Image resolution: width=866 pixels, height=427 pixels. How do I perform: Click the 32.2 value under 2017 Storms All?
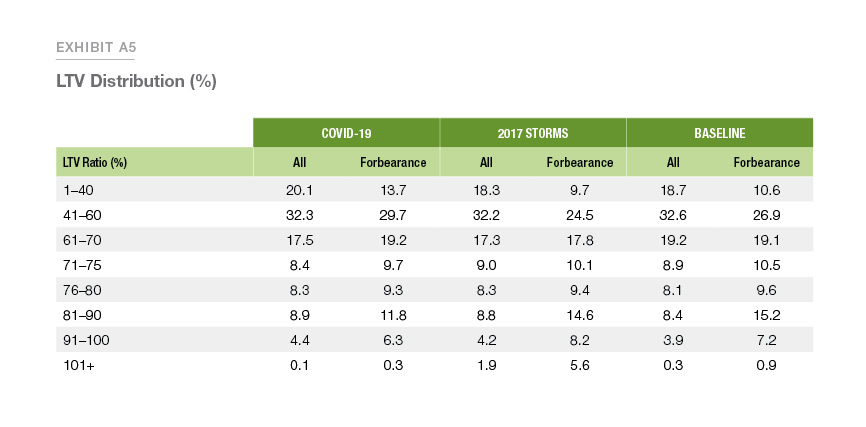click(x=486, y=215)
